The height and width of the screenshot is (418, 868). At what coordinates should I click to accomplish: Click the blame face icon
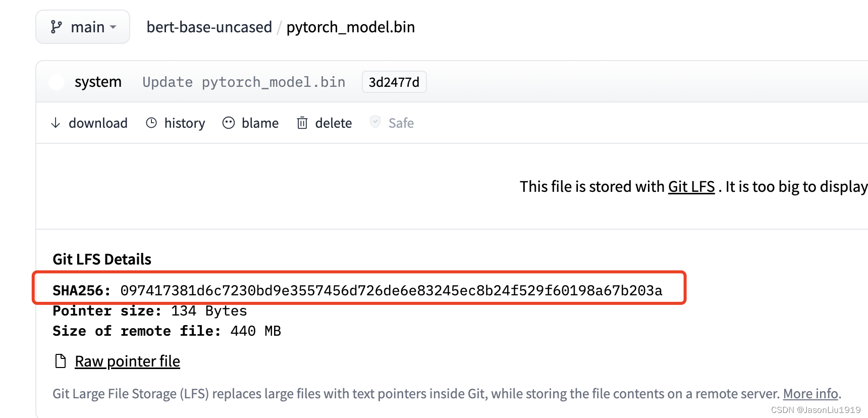[229, 123]
